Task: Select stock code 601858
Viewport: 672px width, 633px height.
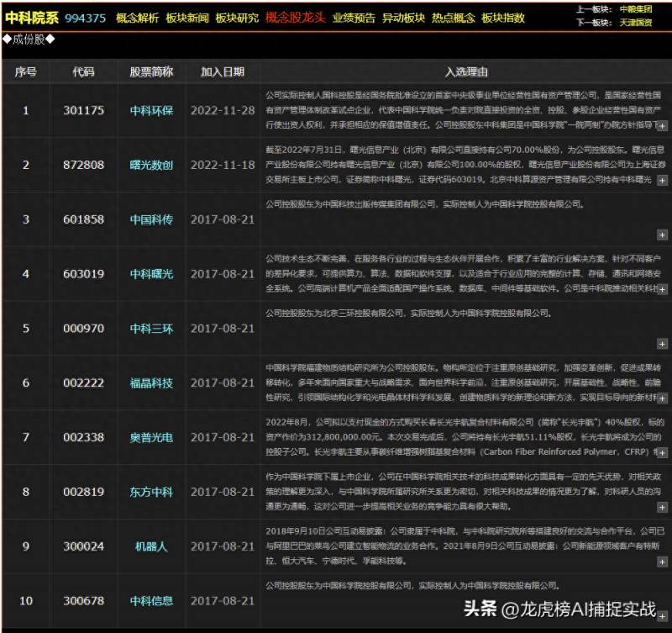Action: 83,219
